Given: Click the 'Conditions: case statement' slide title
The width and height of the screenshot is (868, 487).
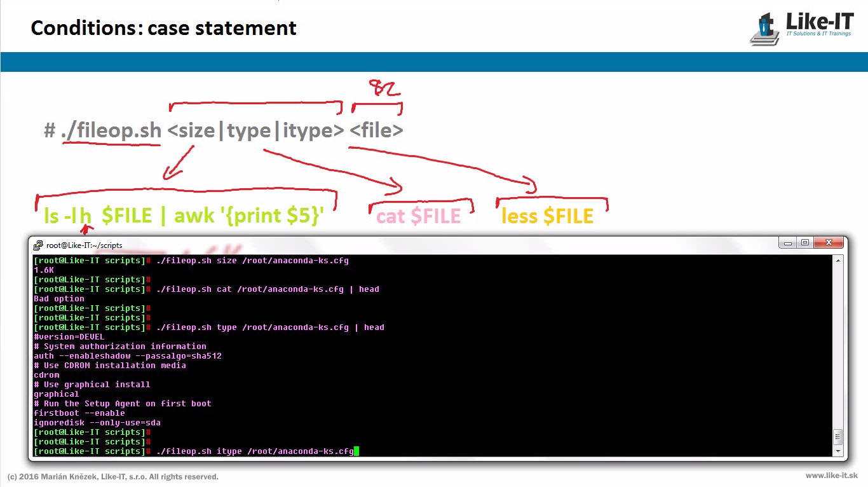Looking at the screenshot, I should (x=163, y=28).
